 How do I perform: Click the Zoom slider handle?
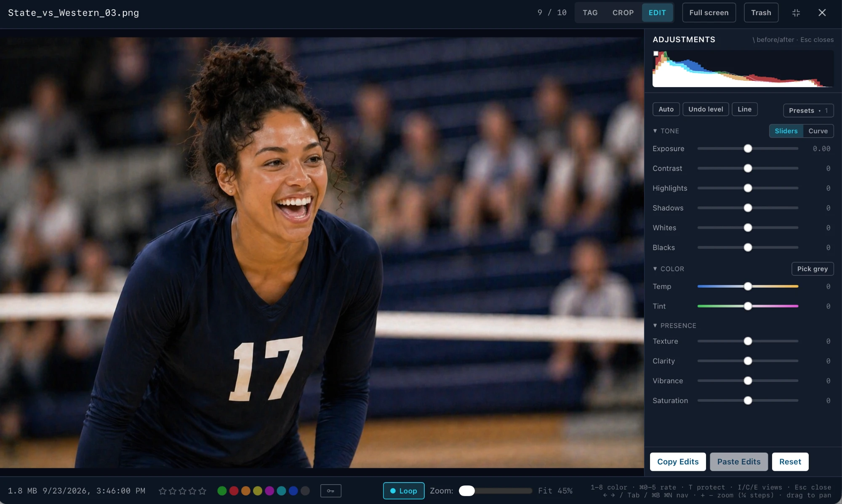(466, 491)
